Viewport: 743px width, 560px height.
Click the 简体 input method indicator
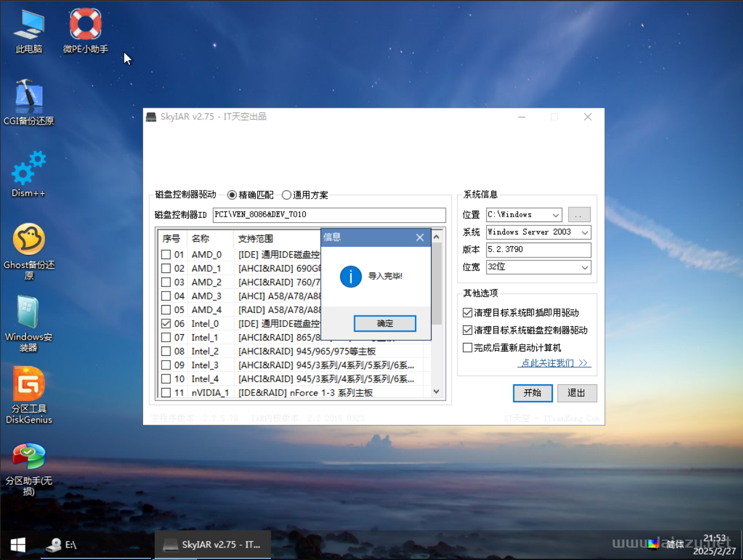coord(676,545)
